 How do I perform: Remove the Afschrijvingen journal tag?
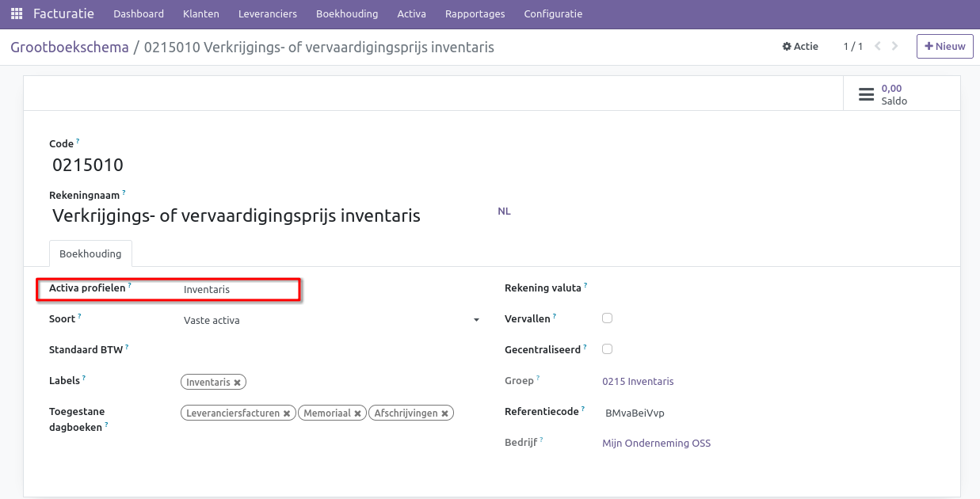point(446,413)
